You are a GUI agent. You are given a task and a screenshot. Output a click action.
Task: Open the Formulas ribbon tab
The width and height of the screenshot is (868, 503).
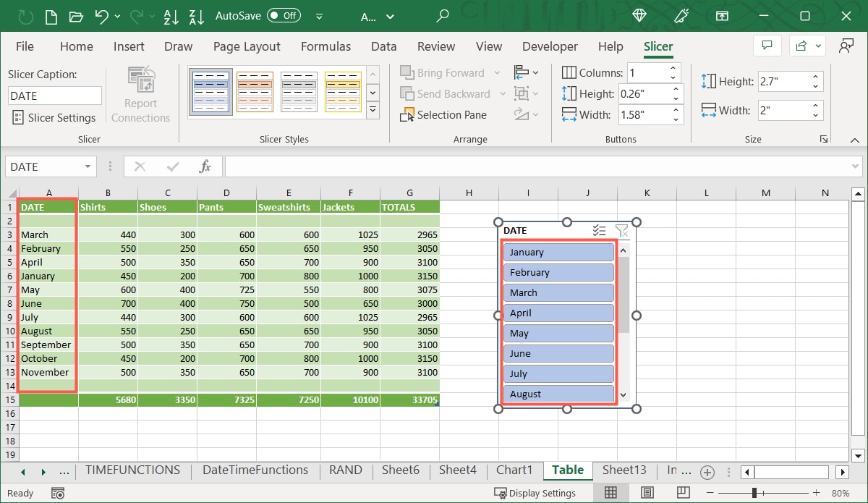click(325, 46)
